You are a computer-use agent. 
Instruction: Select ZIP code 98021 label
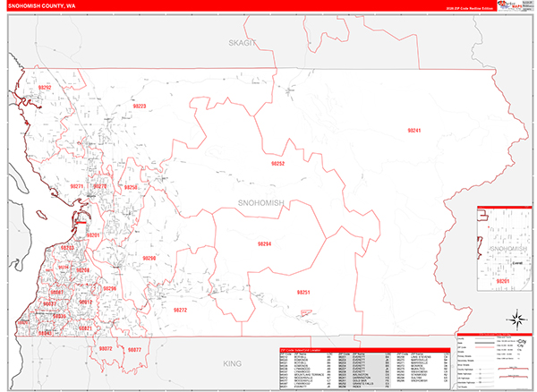click(86, 328)
